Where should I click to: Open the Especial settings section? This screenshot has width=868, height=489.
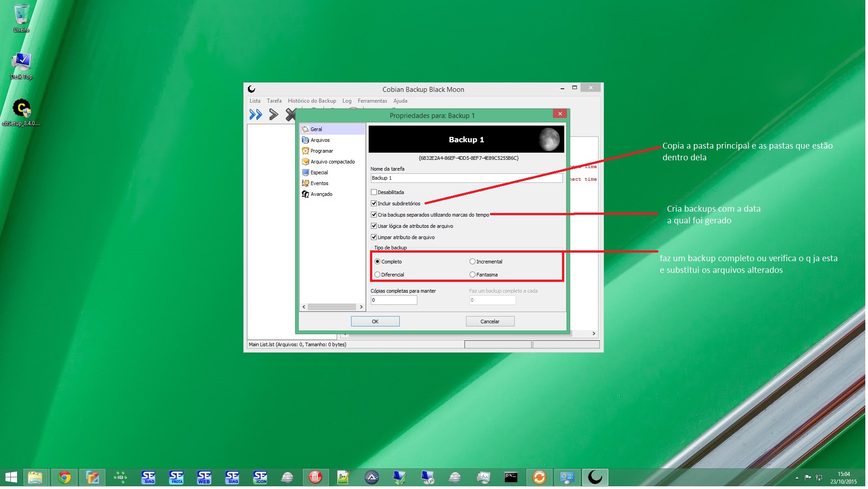320,173
